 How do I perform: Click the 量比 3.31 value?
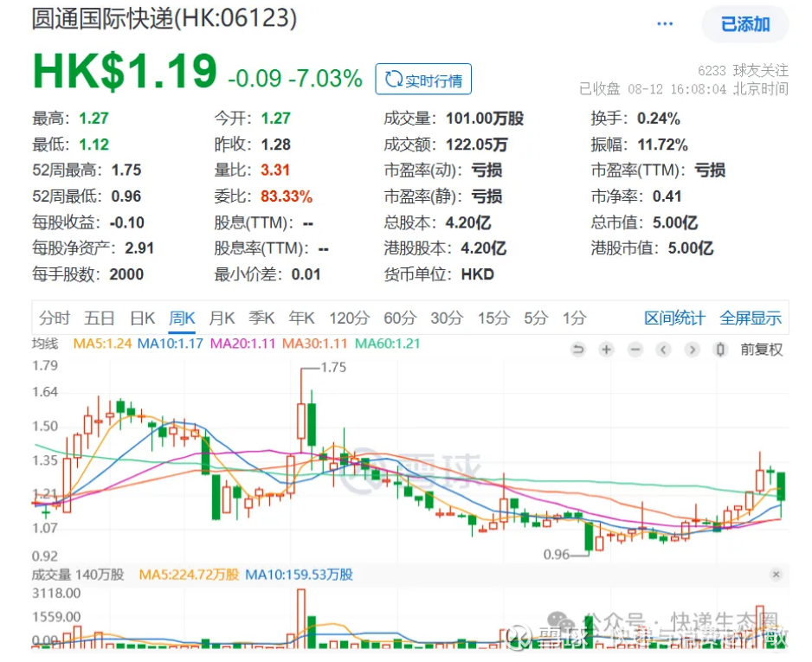point(275,170)
